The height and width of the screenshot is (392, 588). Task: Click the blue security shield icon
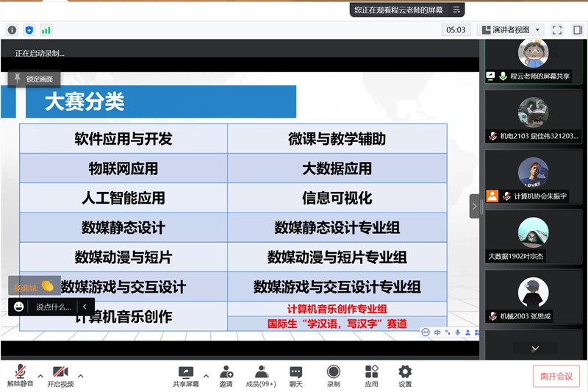coord(29,30)
